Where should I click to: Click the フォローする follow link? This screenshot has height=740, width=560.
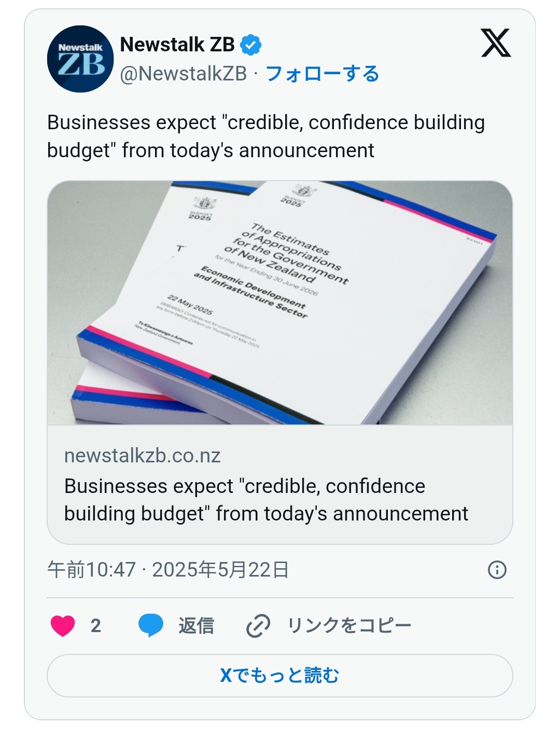[x=322, y=74]
